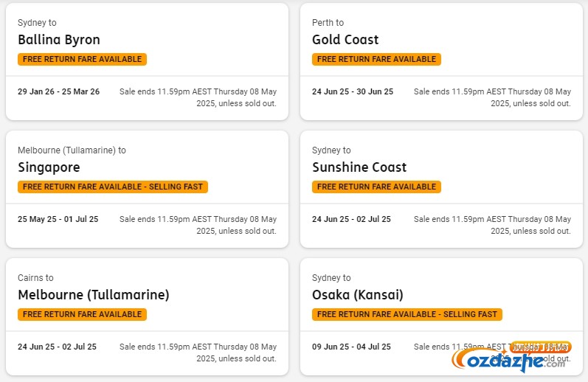The image size is (588, 382).
Task: Click Singapore's Free Return Fare Selling Fast badge
Action: pos(112,187)
